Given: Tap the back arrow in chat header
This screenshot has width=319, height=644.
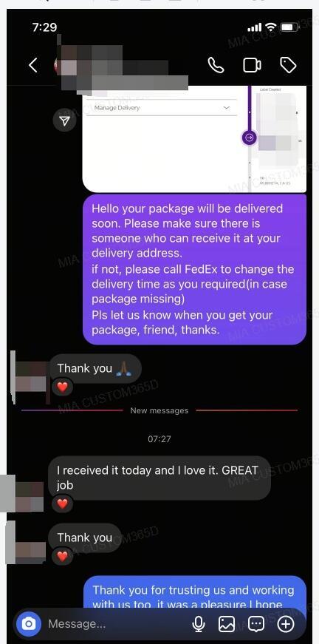Looking at the screenshot, I should (x=33, y=65).
